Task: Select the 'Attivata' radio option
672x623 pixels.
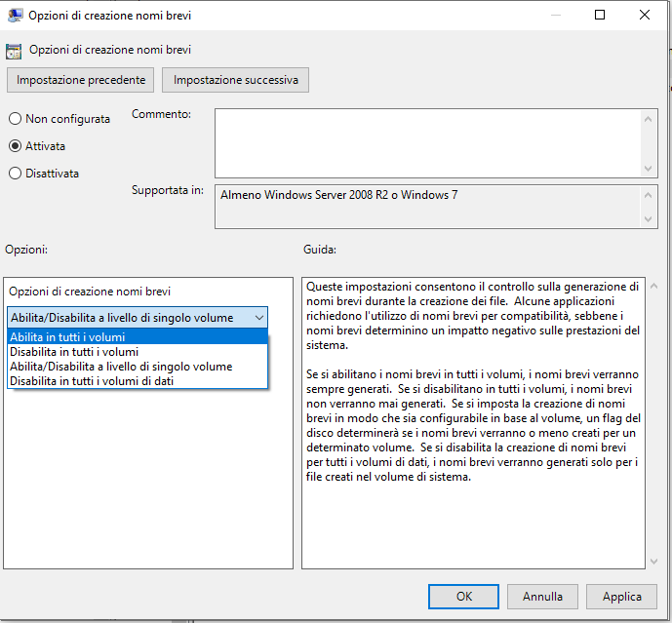Action: (15, 146)
